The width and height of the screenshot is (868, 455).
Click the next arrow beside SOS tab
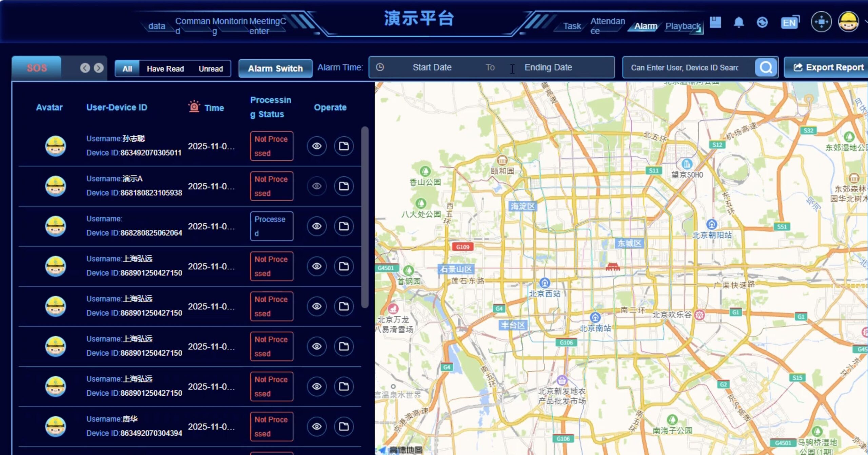click(x=99, y=68)
